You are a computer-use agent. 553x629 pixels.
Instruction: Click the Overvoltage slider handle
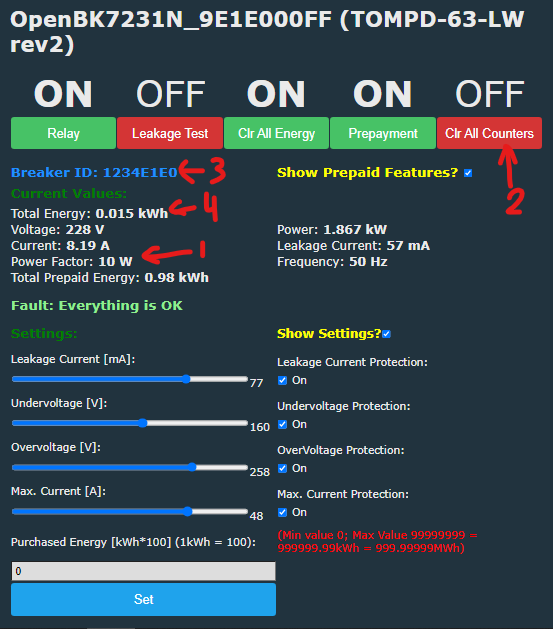192,467
